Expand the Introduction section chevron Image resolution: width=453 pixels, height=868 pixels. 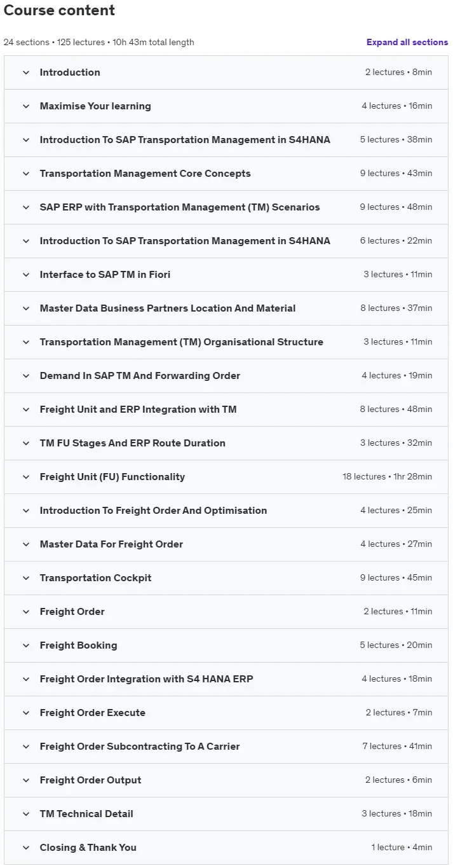(26, 72)
